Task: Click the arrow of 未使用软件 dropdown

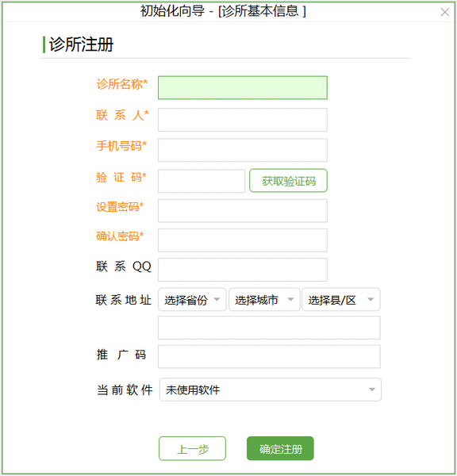Action: 371,390
